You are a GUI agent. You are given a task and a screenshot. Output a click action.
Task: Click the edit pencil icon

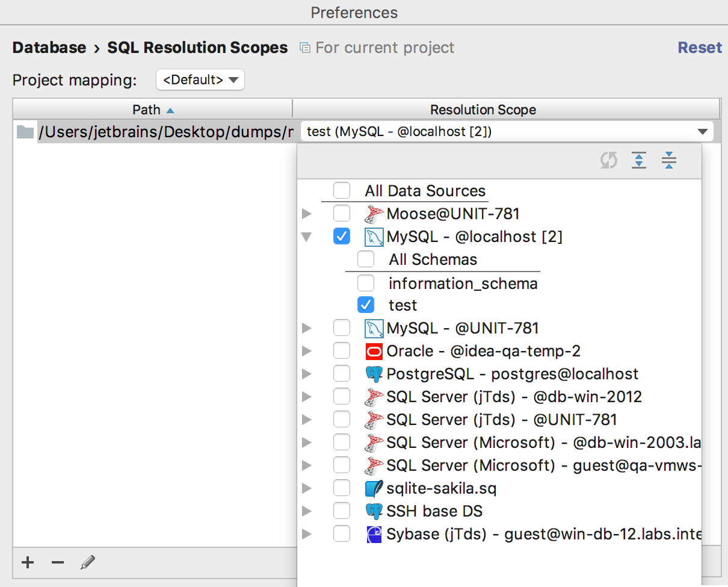point(88,563)
